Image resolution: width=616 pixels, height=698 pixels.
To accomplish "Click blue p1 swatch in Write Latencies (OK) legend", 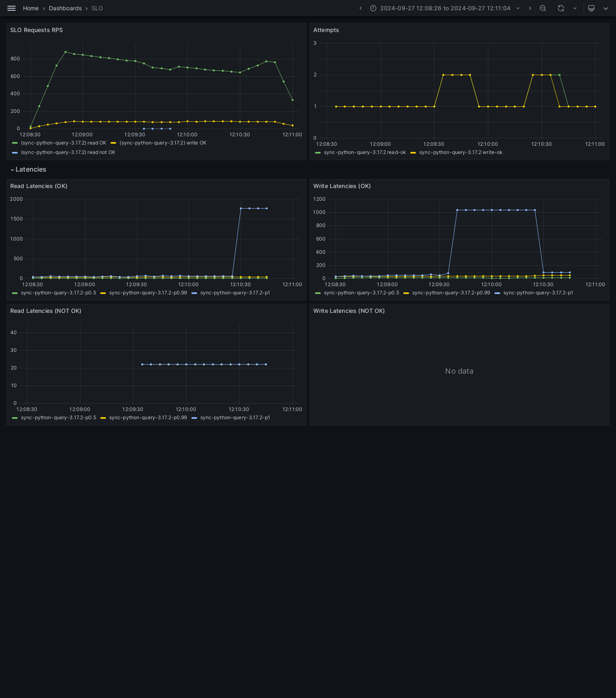I will 497,293.
